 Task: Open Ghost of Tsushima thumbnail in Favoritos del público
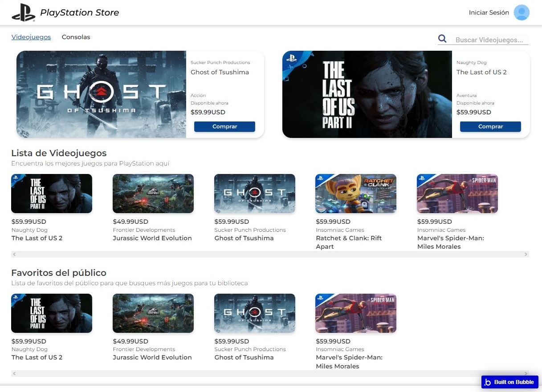click(x=255, y=313)
